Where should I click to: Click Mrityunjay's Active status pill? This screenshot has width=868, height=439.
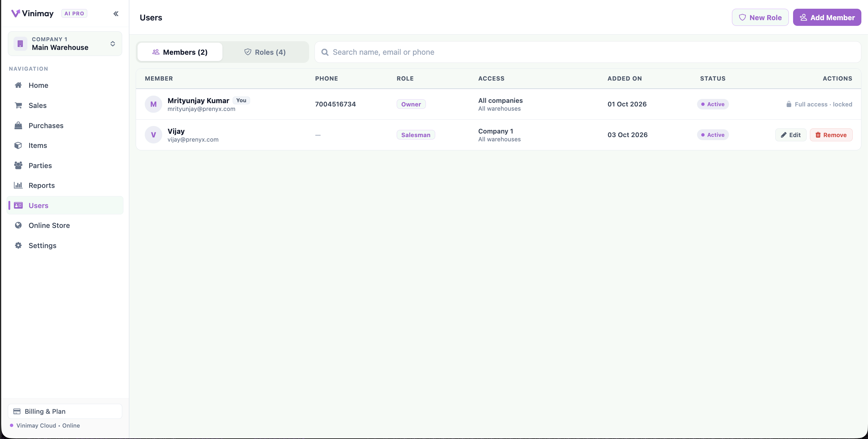coord(713,104)
